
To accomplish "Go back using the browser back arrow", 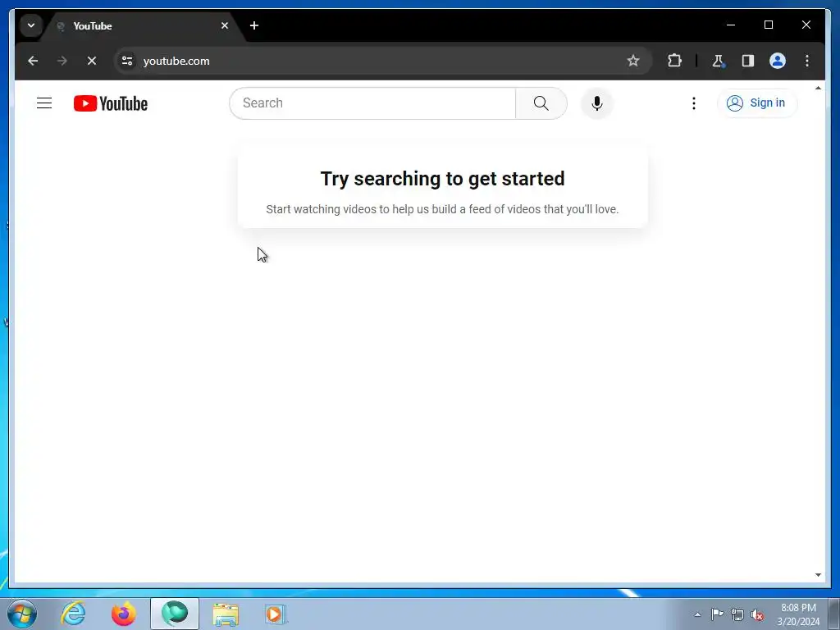I will click(x=33, y=61).
